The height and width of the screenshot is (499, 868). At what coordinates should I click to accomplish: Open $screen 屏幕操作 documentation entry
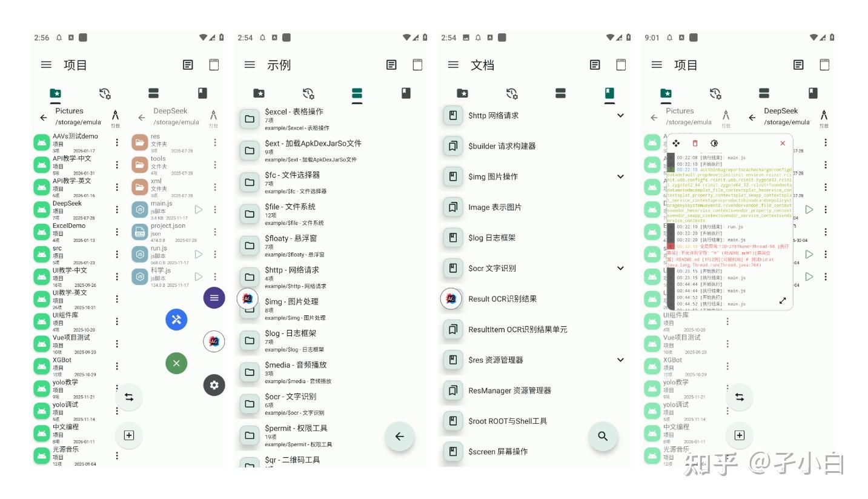click(x=535, y=451)
